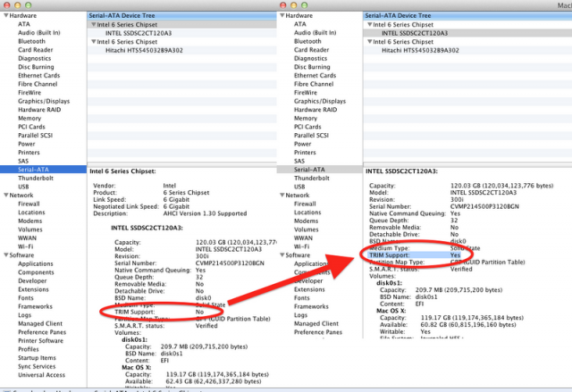572x392 pixels.
Task: Open Ethernet Cards in left window
Action: pos(39,75)
